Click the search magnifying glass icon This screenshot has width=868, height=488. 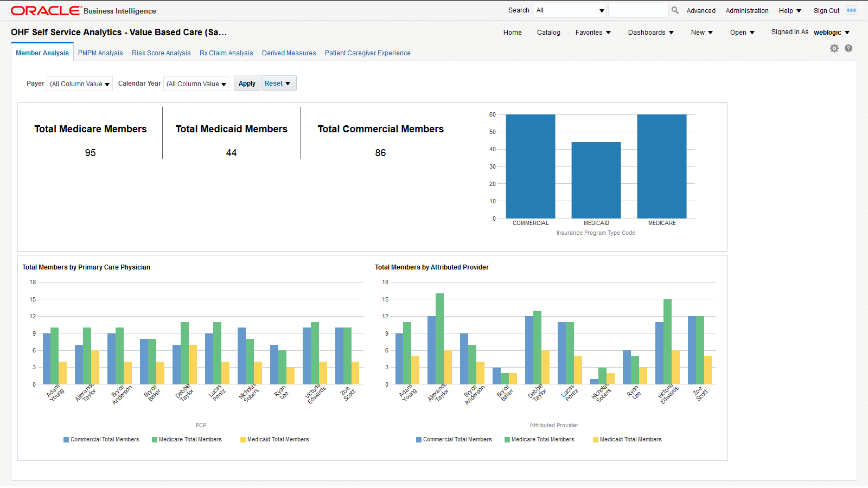tap(674, 10)
